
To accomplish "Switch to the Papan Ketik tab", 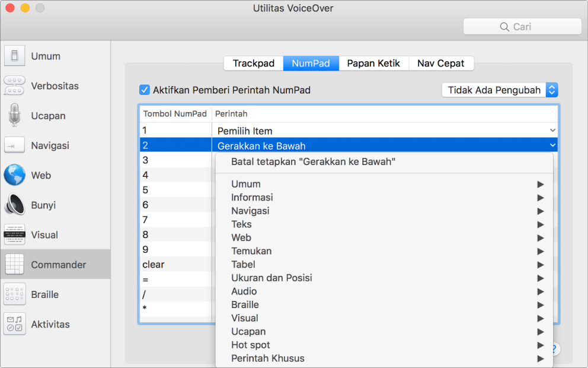I will click(x=373, y=64).
